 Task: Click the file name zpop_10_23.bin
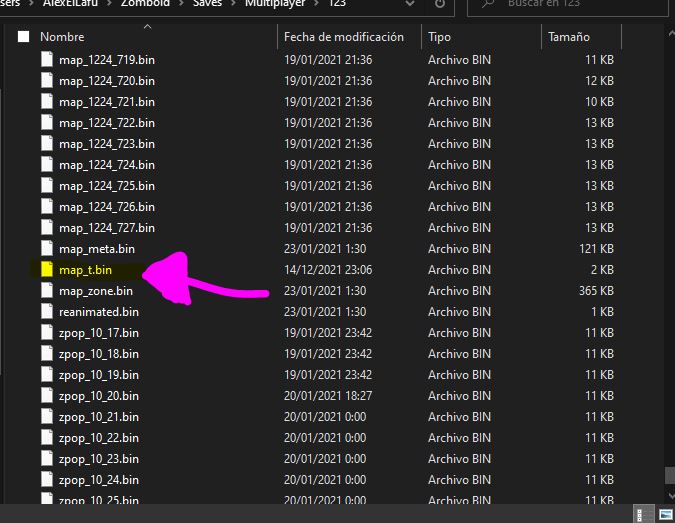[99, 459]
